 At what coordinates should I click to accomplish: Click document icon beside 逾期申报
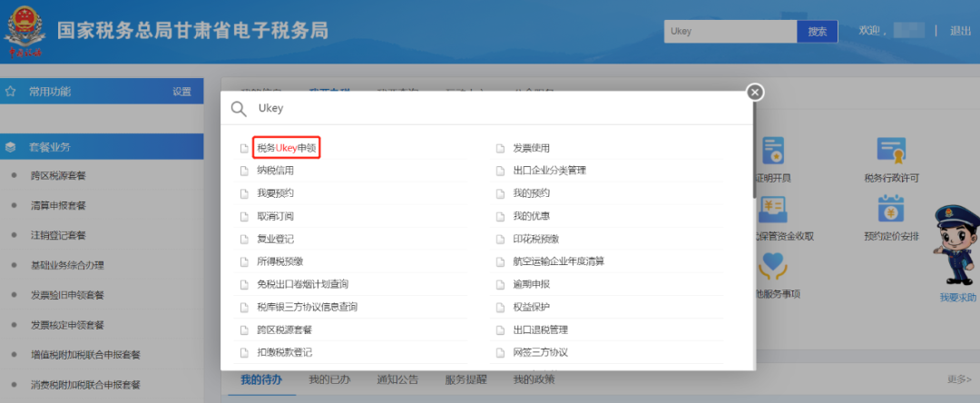[500, 284]
